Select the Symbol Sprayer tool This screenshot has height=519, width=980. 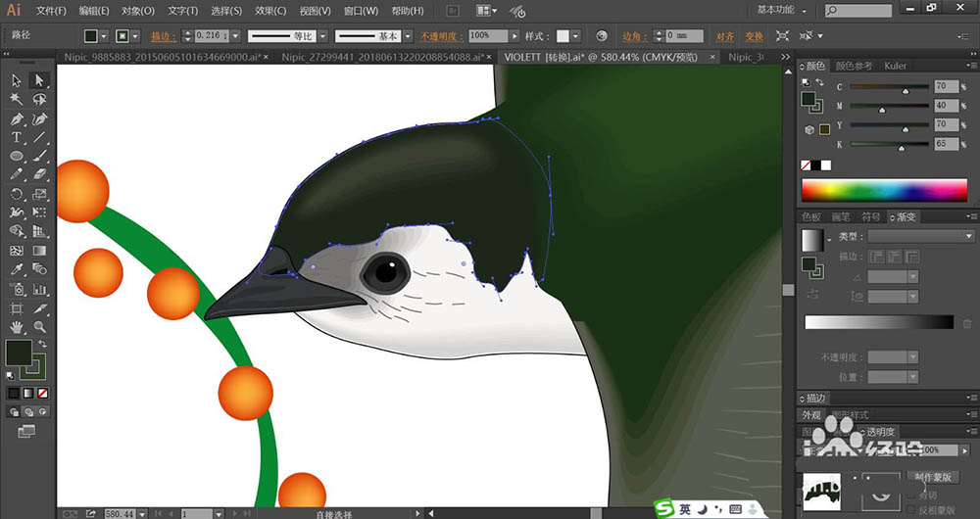(17, 289)
